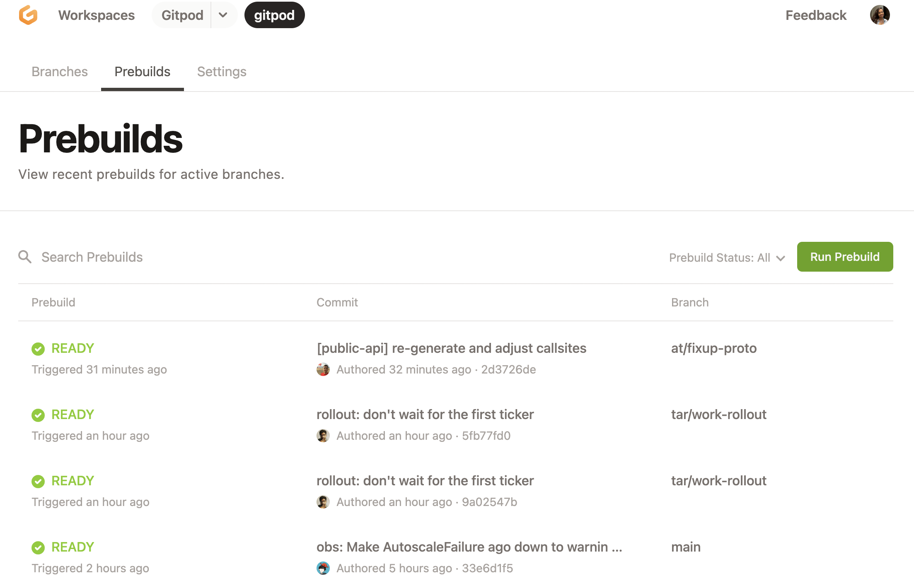Open the Feedback link
The height and width of the screenshot is (588, 914).
coord(816,15)
